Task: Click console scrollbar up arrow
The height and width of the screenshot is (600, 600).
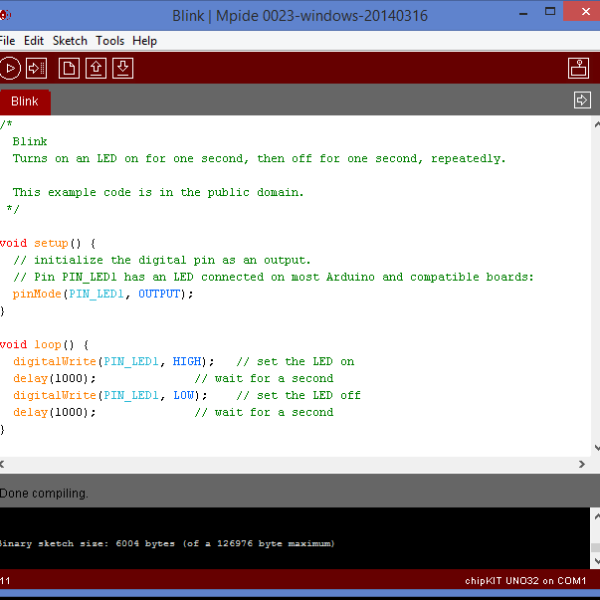Action: pyautogui.click(x=596, y=516)
